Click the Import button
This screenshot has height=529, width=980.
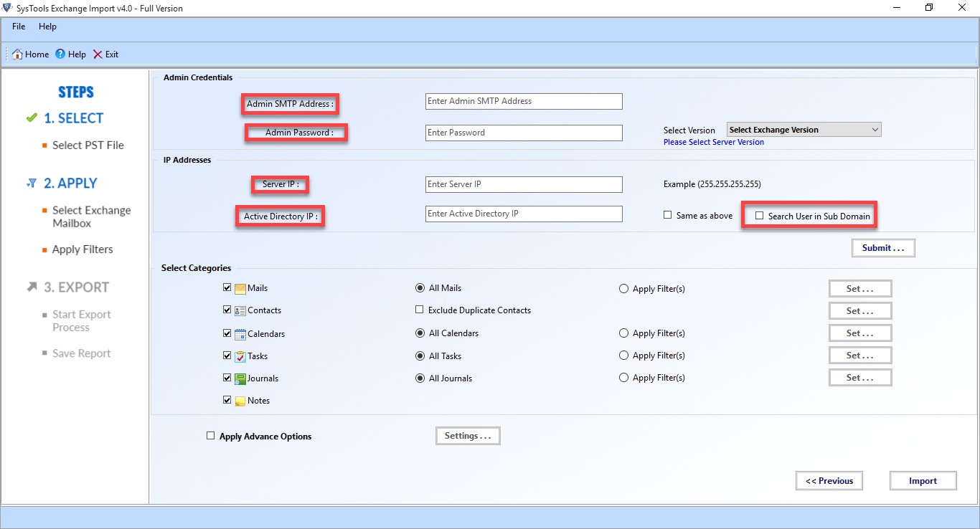click(923, 481)
